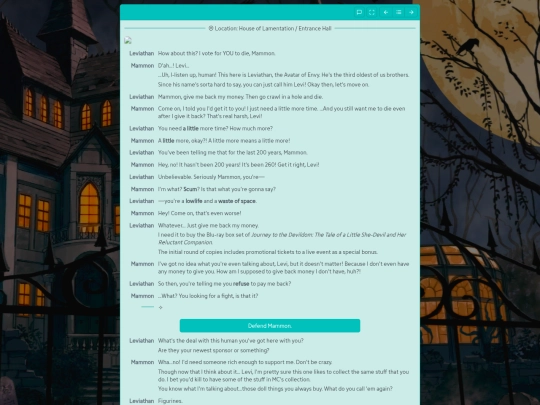The width and height of the screenshot is (540, 405).
Task: Open the comments speech-bubble icon
Action: pyautogui.click(x=359, y=12)
